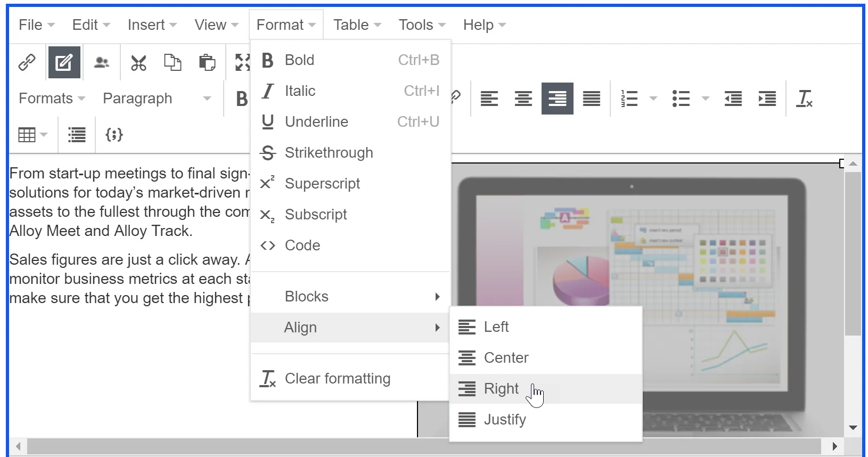This screenshot has width=868, height=457.
Task: Open the Insert menu
Action: [x=152, y=25]
